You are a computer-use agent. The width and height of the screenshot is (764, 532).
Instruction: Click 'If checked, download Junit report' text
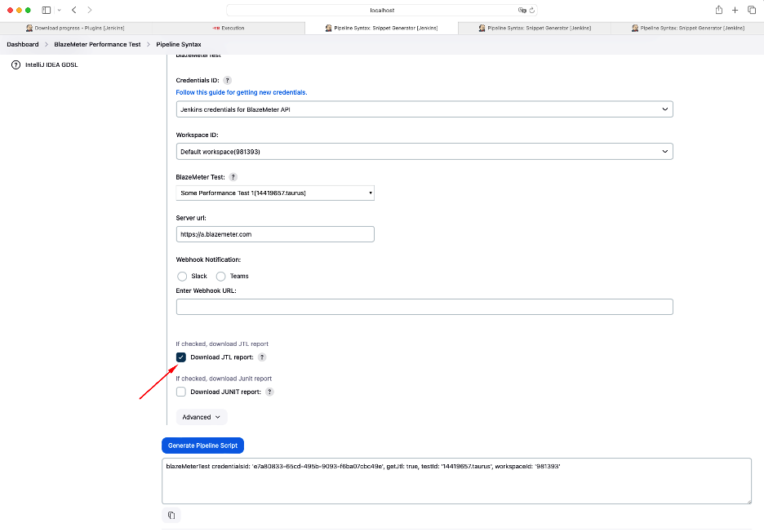(x=224, y=379)
